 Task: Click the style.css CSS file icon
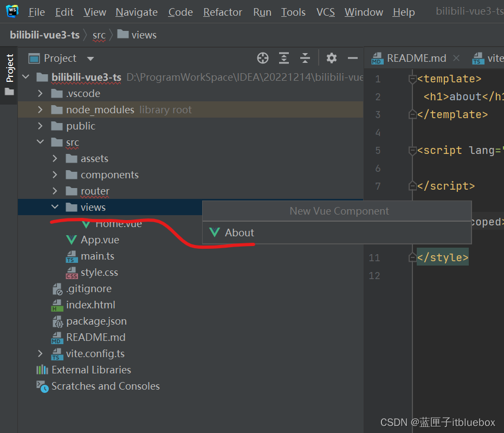tap(72, 273)
